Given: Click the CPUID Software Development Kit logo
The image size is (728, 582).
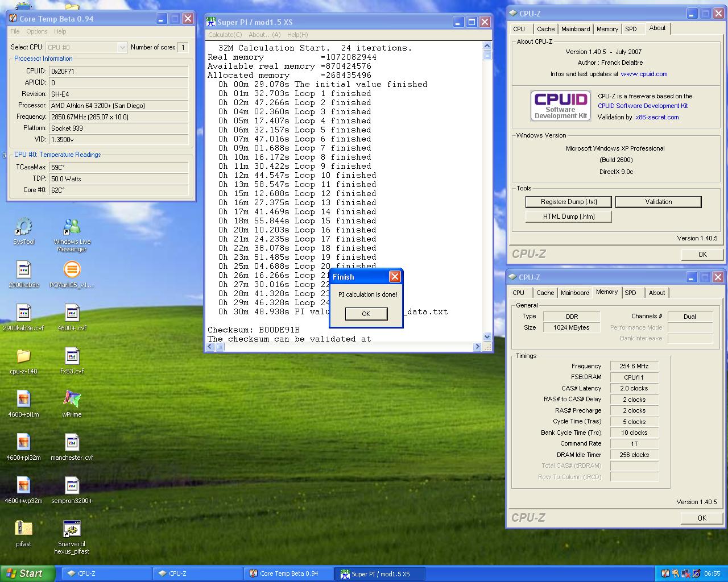Looking at the screenshot, I should (560, 106).
